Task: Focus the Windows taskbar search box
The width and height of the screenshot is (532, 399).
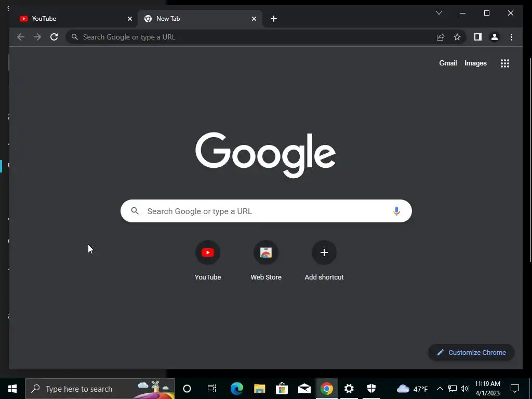Action: [x=100, y=389]
